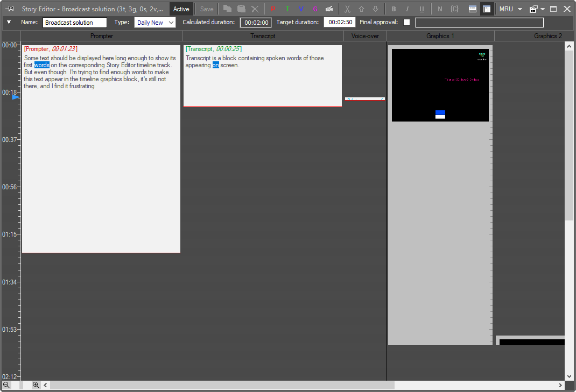Click the Prompter block header 00:01:23
This screenshot has height=392, width=576.
51,49
